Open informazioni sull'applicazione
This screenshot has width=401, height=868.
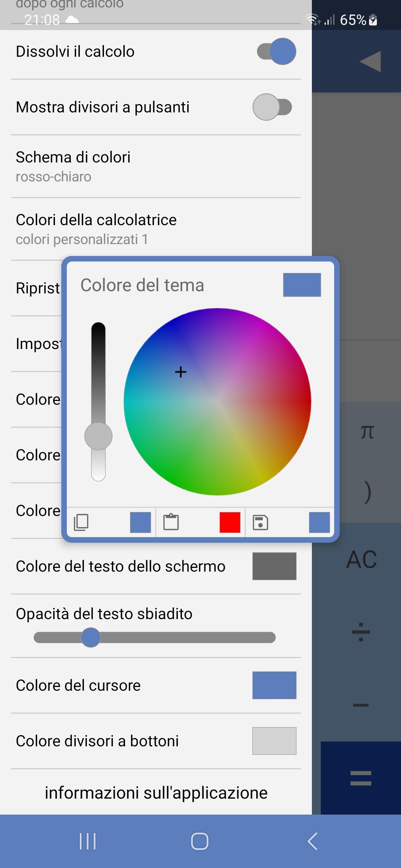[156, 793]
